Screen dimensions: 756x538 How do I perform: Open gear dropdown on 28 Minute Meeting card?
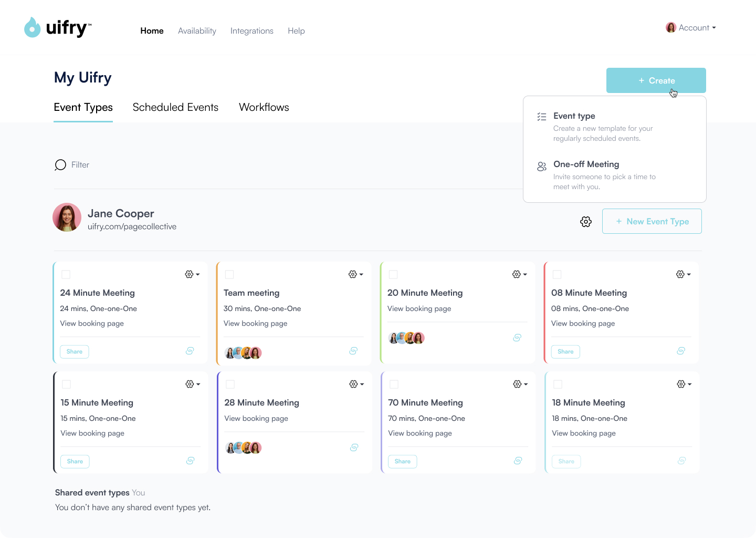click(356, 384)
